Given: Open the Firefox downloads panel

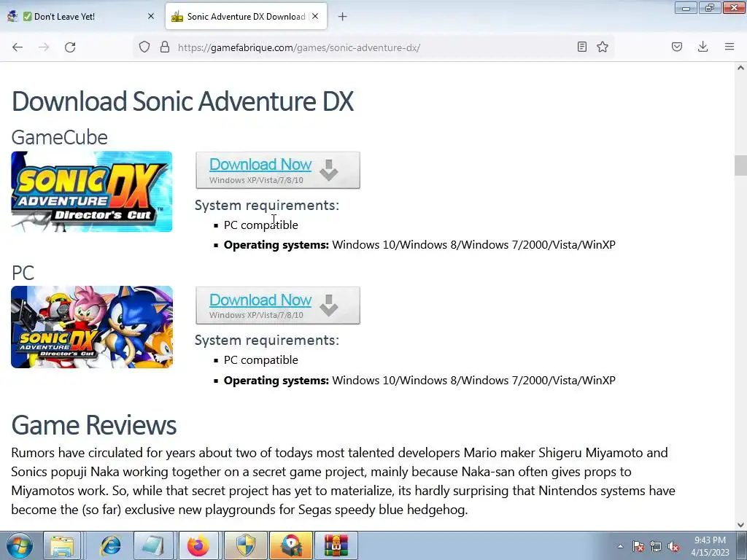Looking at the screenshot, I should pos(703,47).
